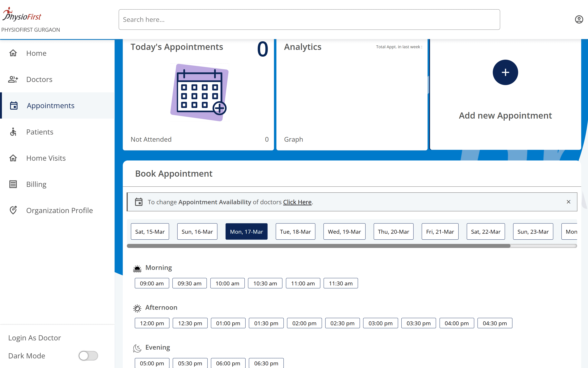This screenshot has width=588, height=368.
Task: Choose the 11:00 am slot
Action: click(x=303, y=283)
